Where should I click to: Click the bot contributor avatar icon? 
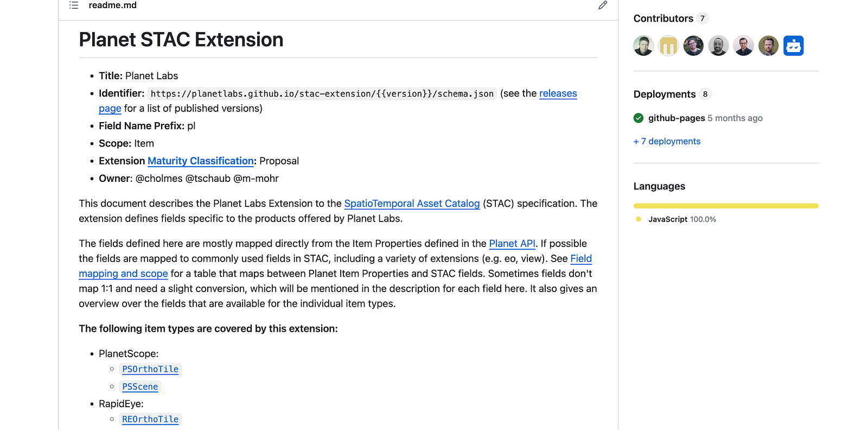793,46
